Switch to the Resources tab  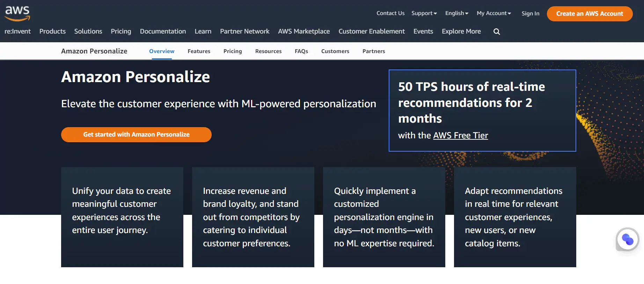(x=268, y=51)
